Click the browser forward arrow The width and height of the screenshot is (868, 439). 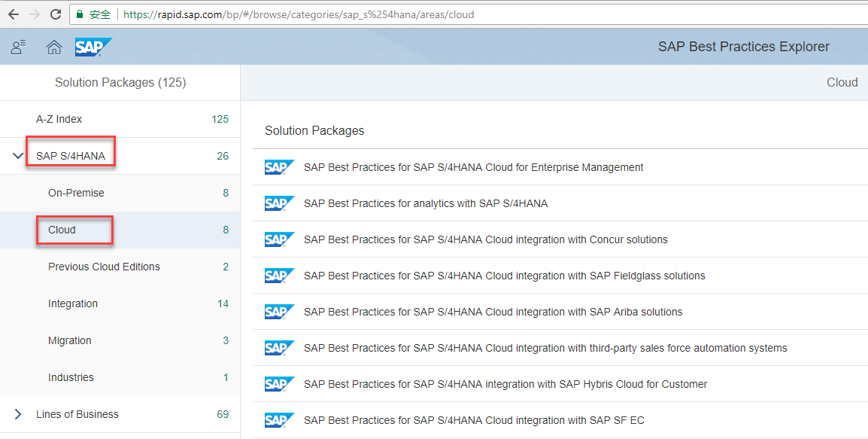[x=35, y=14]
